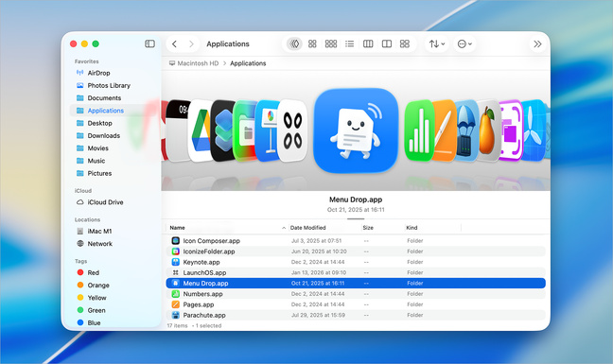This screenshot has width=613, height=364.
Task: Open the sort order dropdown
Action: (x=437, y=43)
